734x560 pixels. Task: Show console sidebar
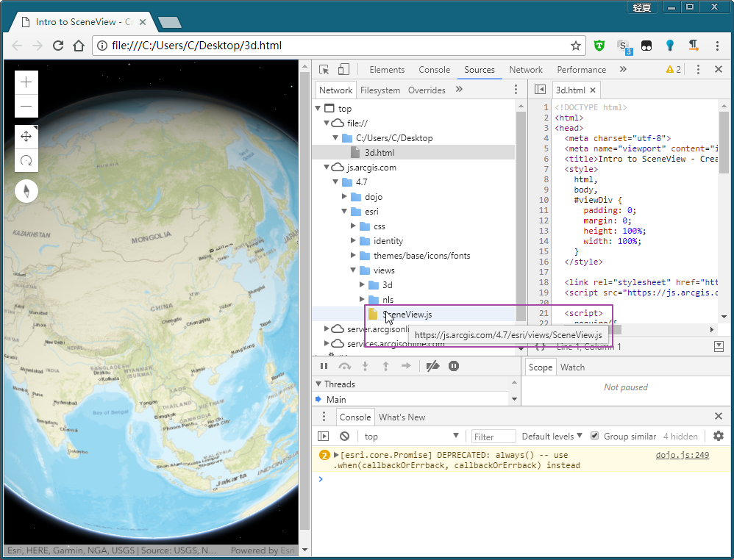point(323,436)
